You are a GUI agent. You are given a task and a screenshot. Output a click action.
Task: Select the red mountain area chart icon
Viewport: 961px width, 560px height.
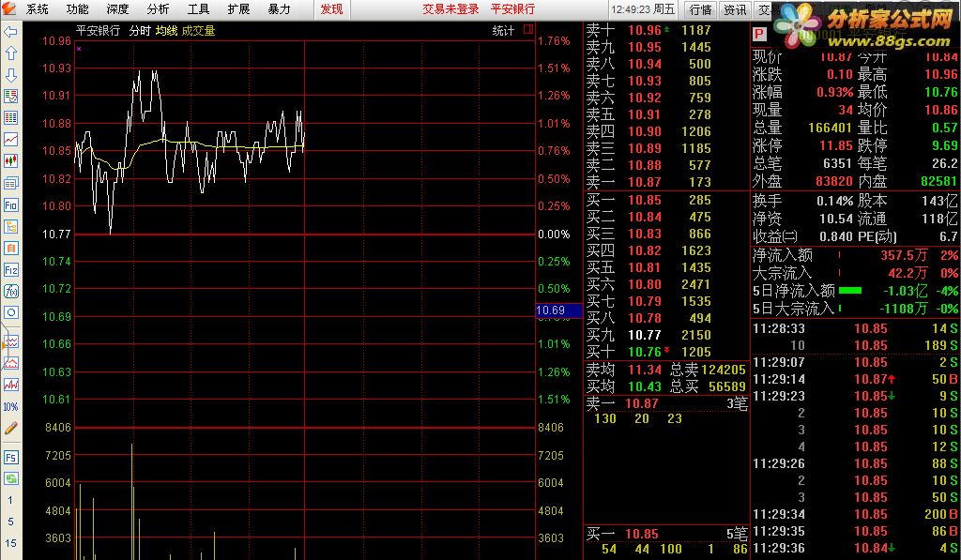[x=10, y=363]
